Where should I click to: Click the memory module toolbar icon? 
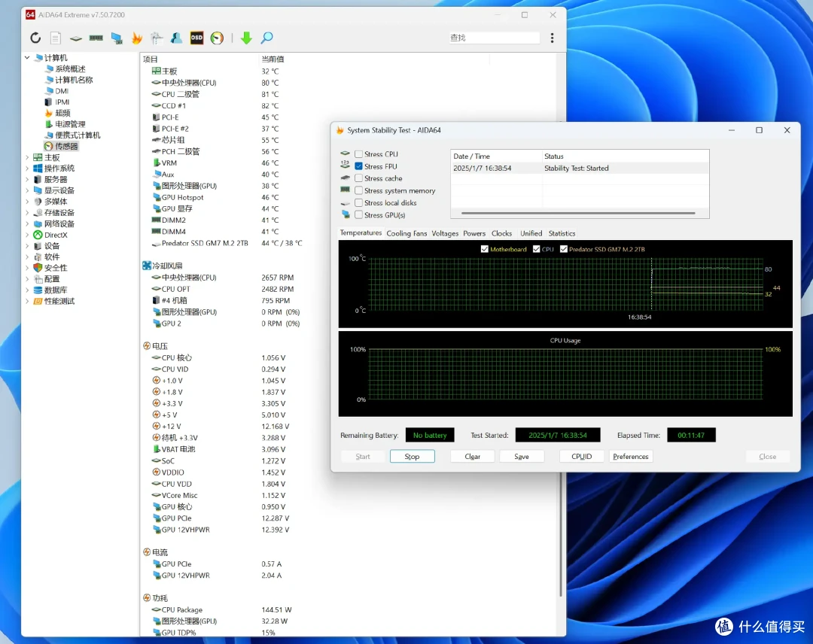pyautogui.click(x=96, y=38)
